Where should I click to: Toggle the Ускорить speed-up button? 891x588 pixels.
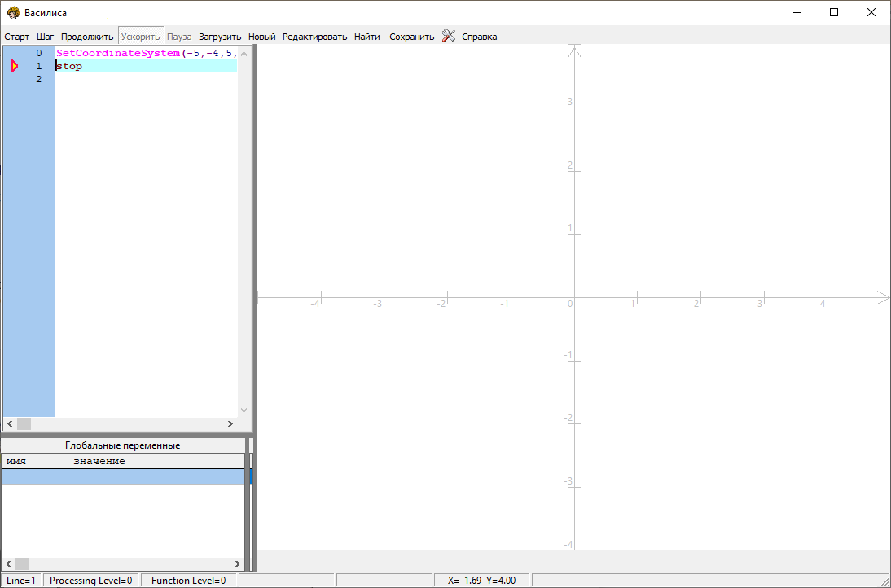click(x=141, y=37)
